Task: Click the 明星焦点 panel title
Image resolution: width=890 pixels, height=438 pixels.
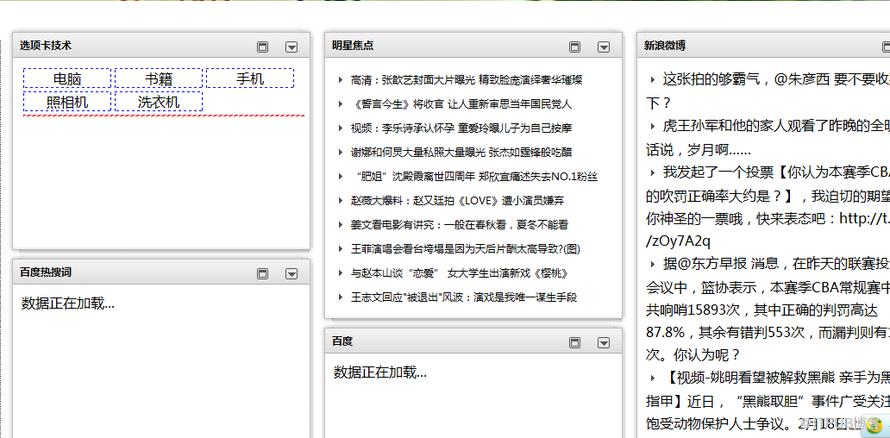Action: pos(352,45)
